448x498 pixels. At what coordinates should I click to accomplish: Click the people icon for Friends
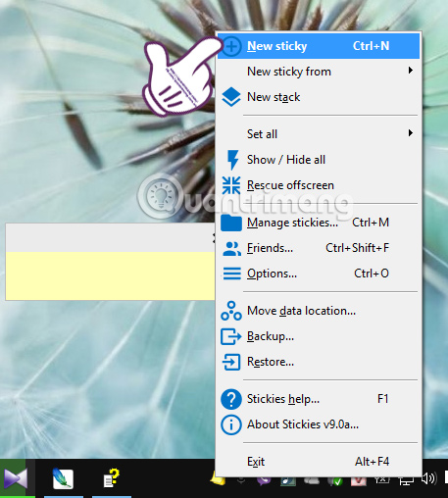[x=231, y=248]
